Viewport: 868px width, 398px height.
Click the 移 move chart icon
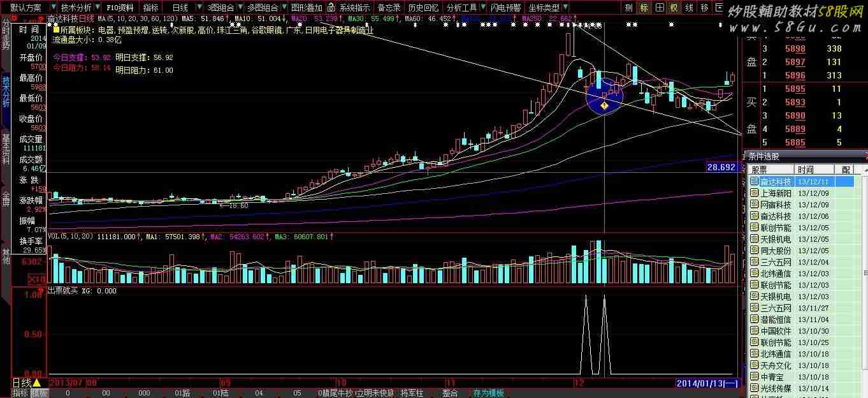point(704,8)
